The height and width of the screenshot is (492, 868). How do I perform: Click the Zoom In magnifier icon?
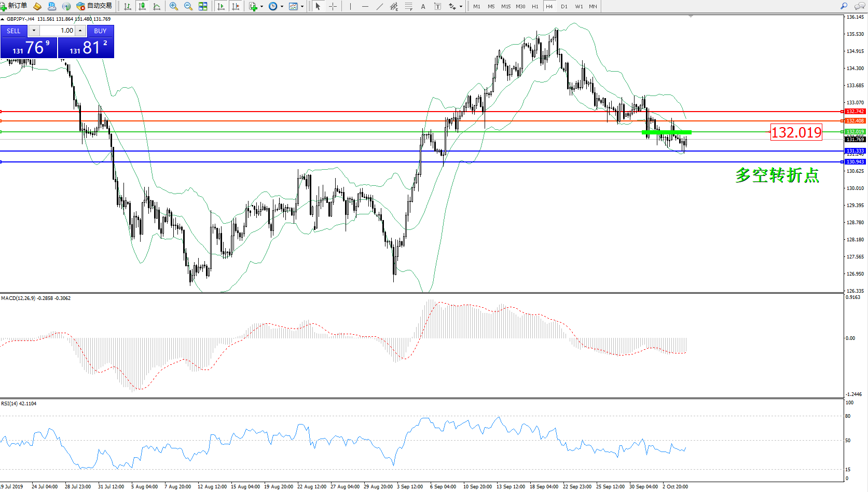[174, 6]
